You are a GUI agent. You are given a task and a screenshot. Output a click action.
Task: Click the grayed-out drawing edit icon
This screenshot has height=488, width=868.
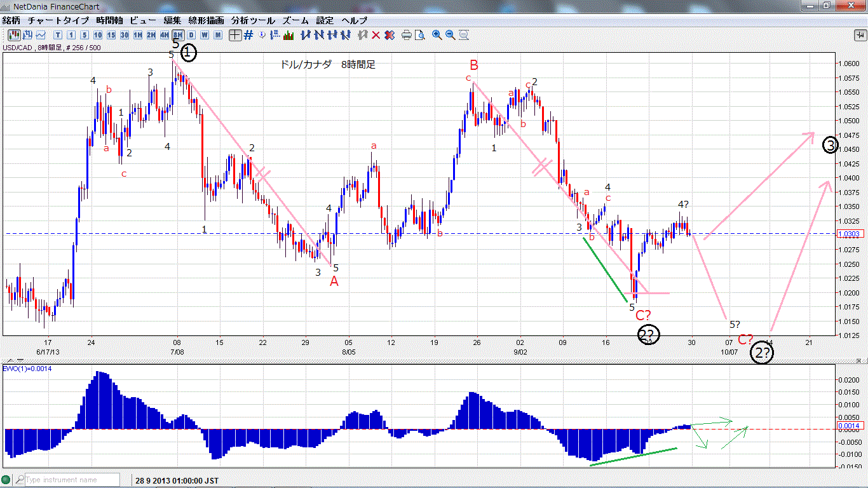pyautogui.click(x=363, y=35)
